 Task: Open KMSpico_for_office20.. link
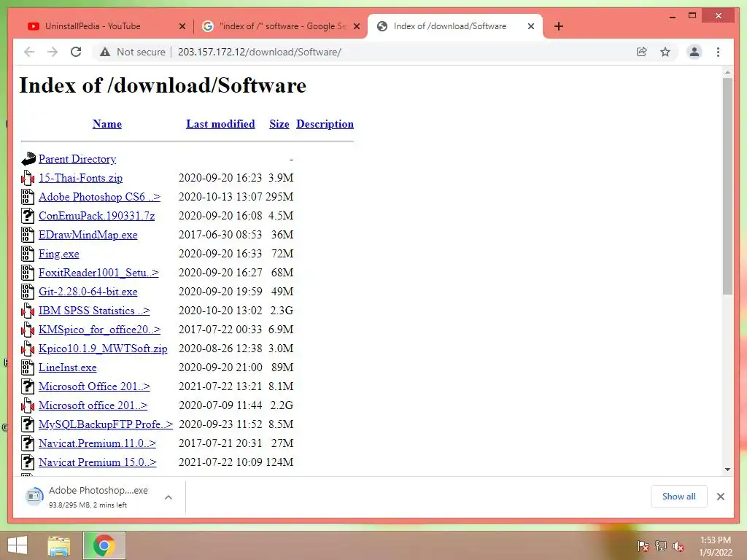[x=99, y=330]
